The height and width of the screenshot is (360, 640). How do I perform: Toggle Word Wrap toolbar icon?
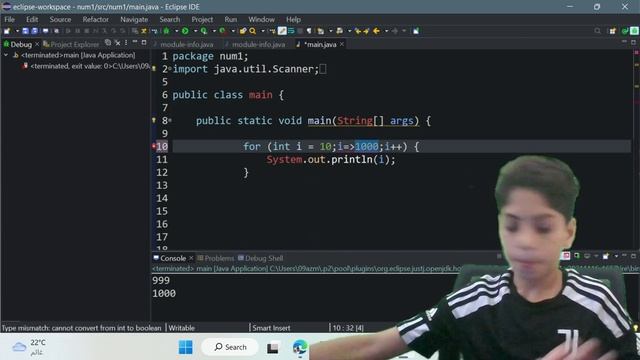[291, 31]
